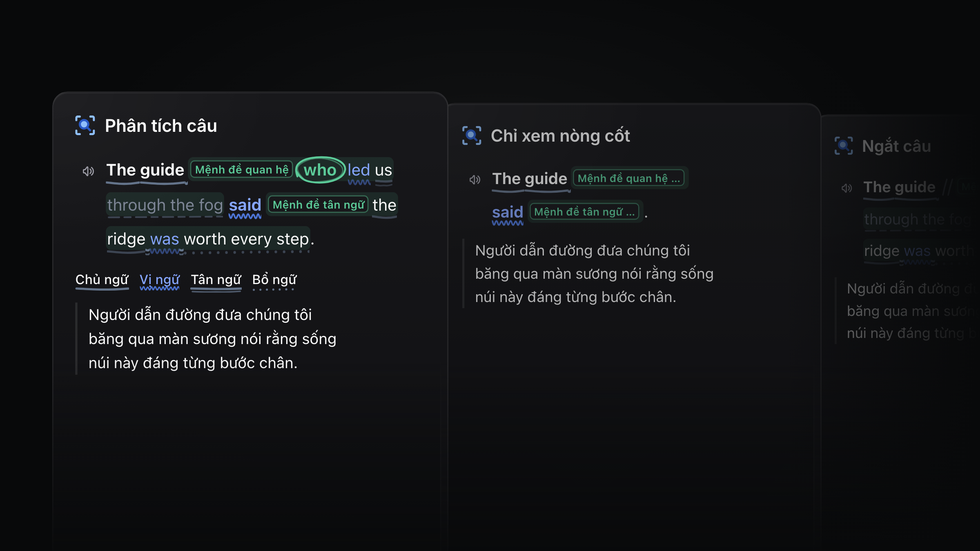Toggle the Vị ngữ legend label

pyautogui.click(x=160, y=280)
